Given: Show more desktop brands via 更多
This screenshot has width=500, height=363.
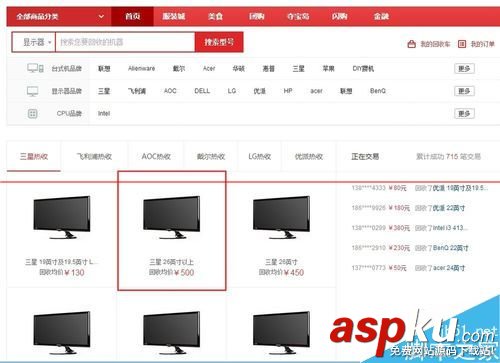Looking at the screenshot, I should [464, 68].
